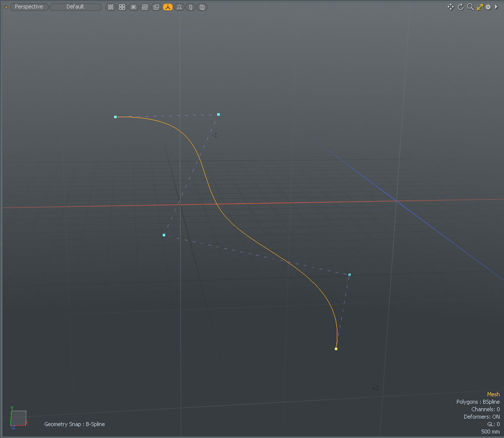Select the yellow endpoint of the curve
This screenshot has width=504, height=438.
(336, 349)
